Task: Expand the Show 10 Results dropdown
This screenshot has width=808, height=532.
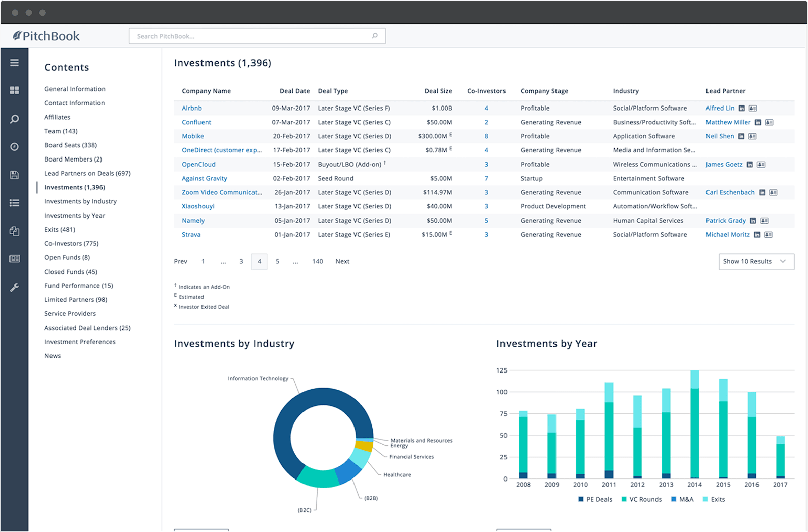Action: (756, 261)
